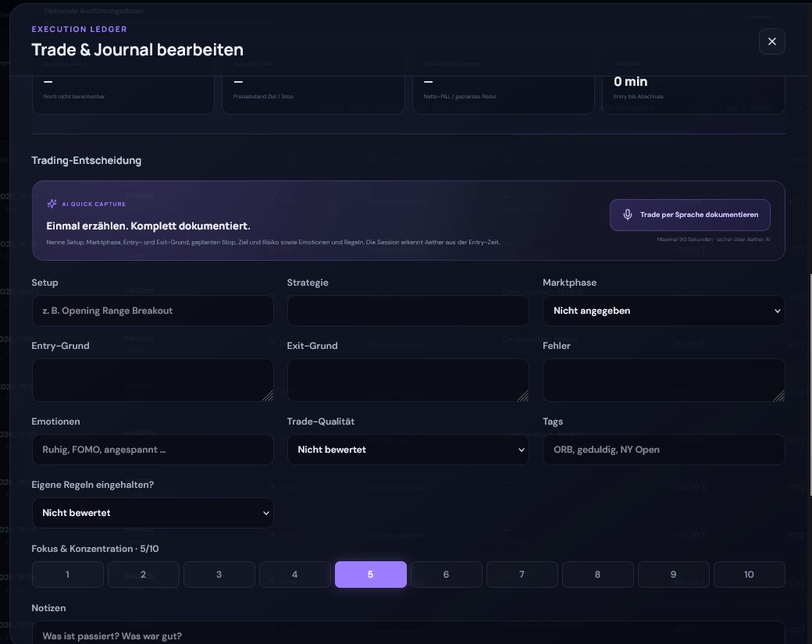Set focus rating to 8
This screenshot has height=644, width=812.
point(597,574)
